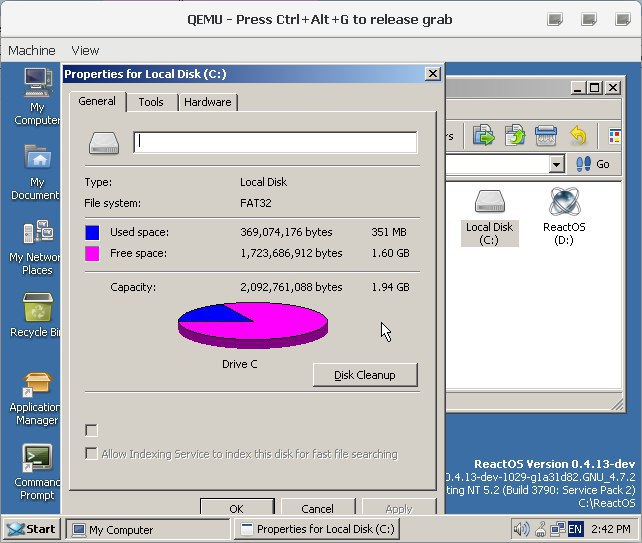Toggle Allow Indexing Service checkbox
The height and width of the screenshot is (543, 642).
click(x=91, y=454)
